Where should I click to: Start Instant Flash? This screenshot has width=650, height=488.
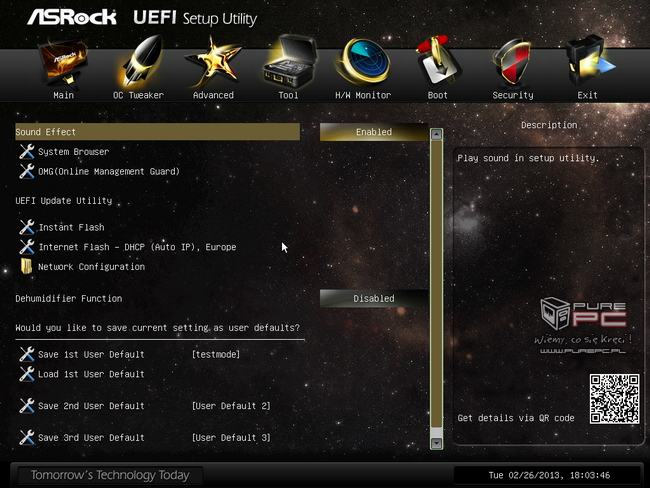click(71, 227)
